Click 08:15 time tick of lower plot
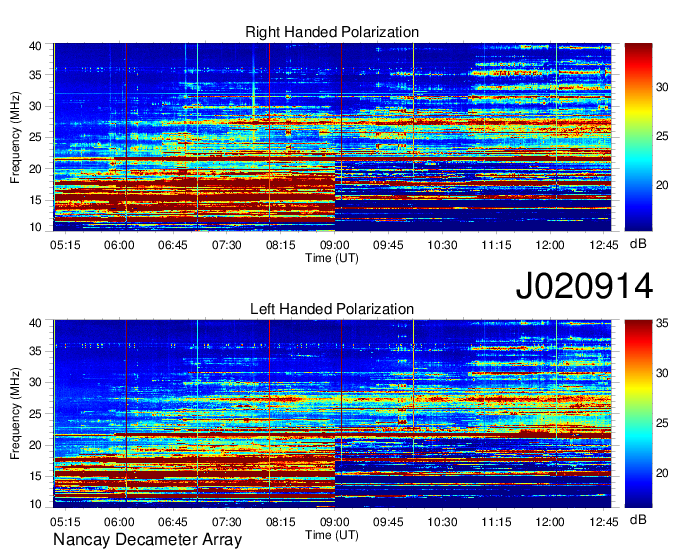The height and width of the screenshot is (552, 680). (281, 522)
